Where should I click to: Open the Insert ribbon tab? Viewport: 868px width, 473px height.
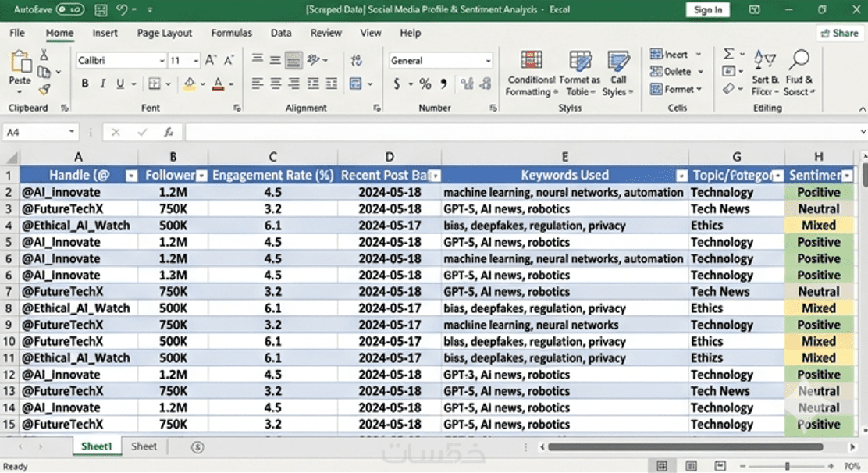(105, 33)
